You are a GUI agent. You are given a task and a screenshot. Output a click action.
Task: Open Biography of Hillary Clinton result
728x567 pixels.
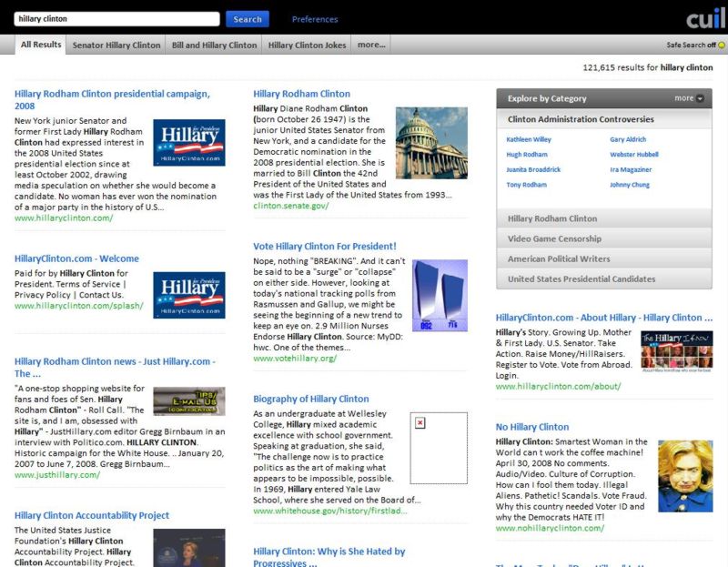[x=310, y=399]
